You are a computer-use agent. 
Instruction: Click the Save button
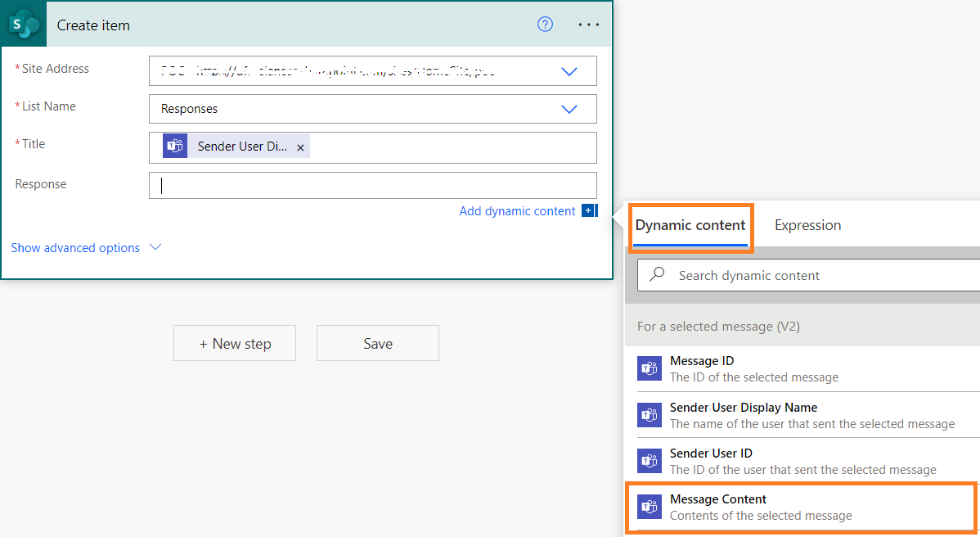[x=377, y=343]
